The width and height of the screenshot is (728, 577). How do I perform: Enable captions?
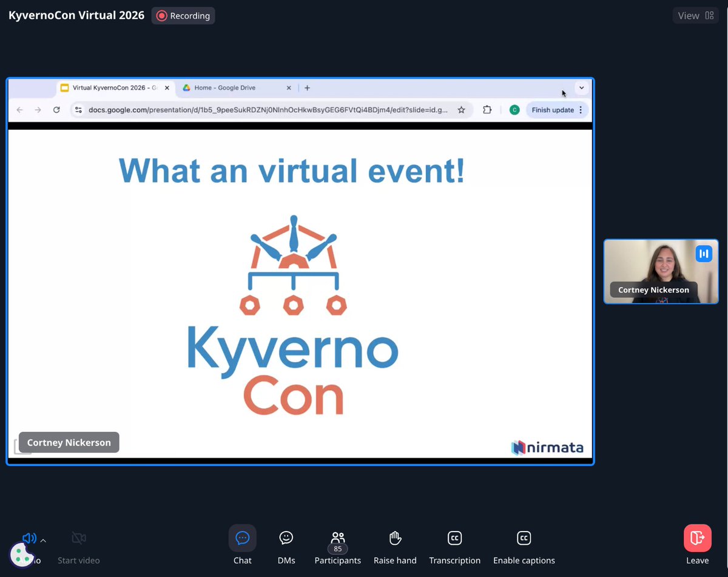[524, 545]
